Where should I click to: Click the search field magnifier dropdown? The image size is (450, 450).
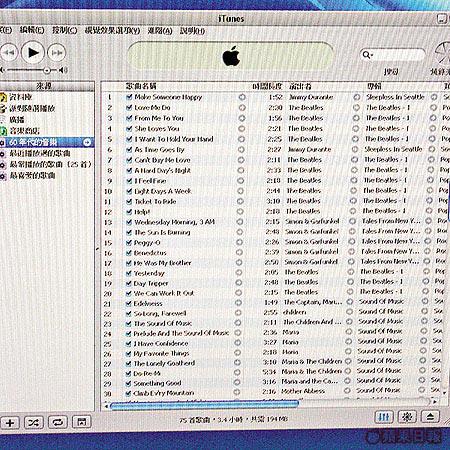pyautogui.click(x=367, y=55)
